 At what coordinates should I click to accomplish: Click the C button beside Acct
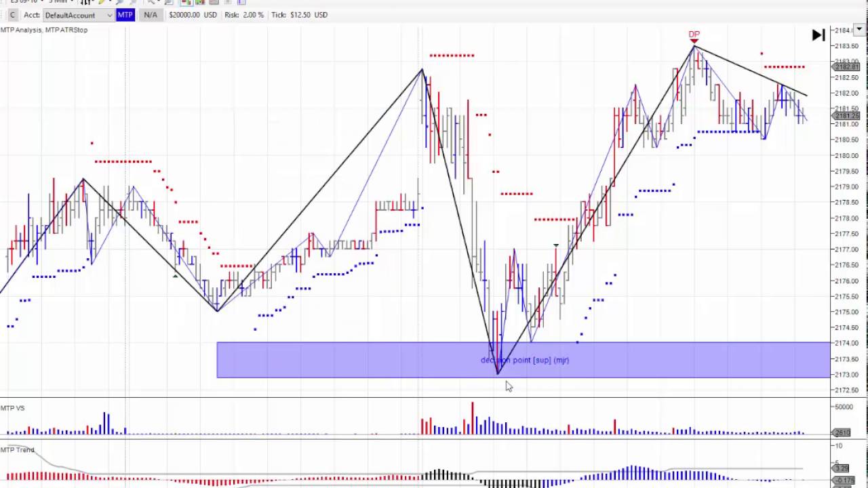[x=12, y=15]
